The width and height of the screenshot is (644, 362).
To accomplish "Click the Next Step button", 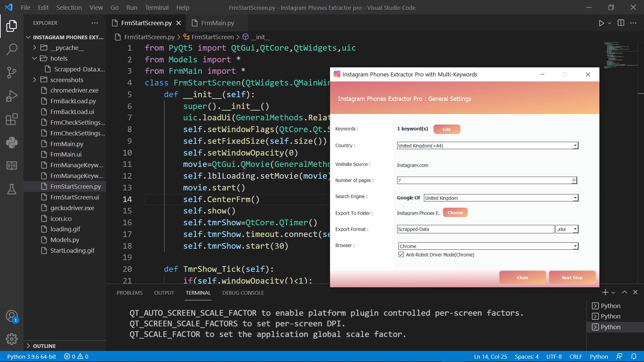I will (572, 278).
